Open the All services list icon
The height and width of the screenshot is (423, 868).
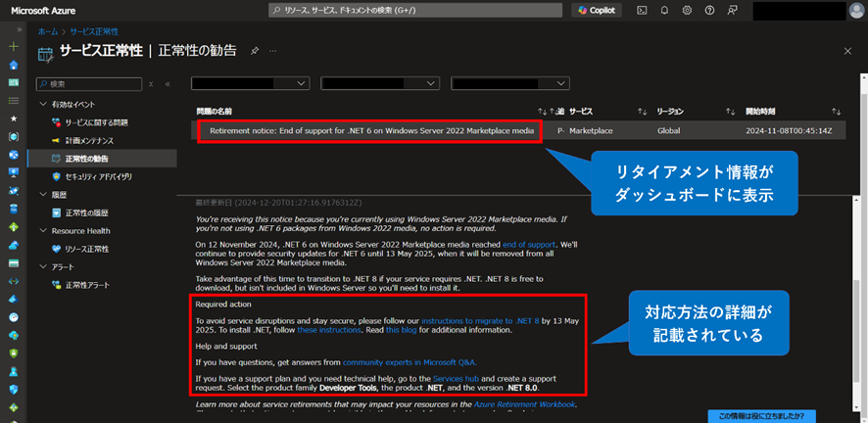point(15,101)
